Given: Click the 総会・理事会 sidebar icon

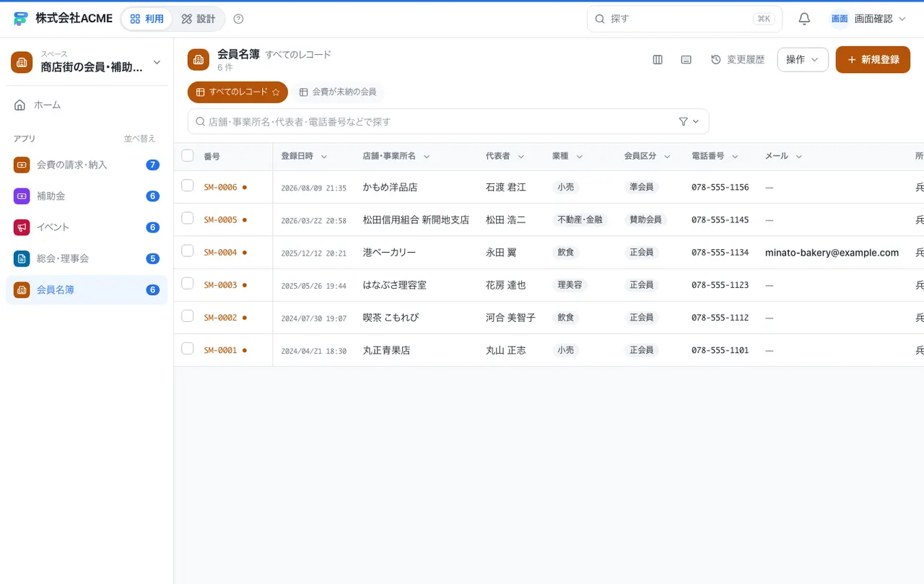Looking at the screenshot, I should pos(22,258).
